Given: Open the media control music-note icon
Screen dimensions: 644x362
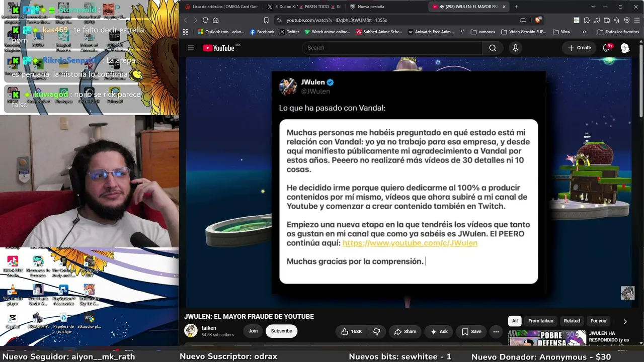Looking at the screenshot, I should click(x=597, y=20).
